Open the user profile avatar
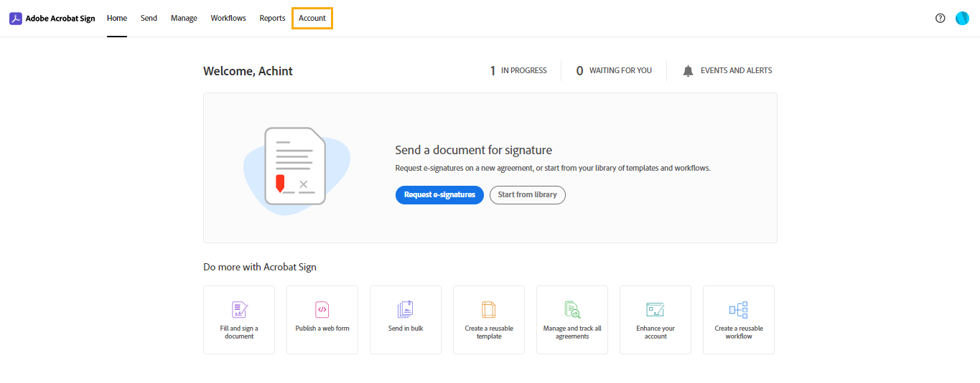980x383 pixels. (962, 19)
